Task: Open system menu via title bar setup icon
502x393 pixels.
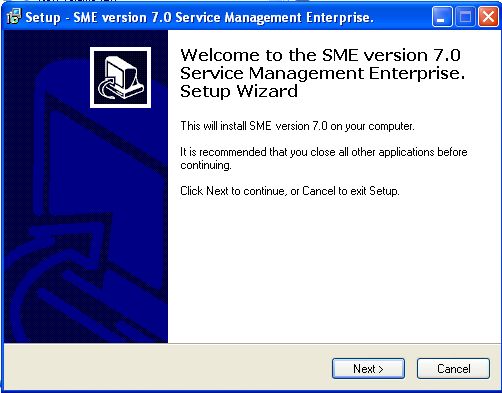Action: tap(14, 16)
